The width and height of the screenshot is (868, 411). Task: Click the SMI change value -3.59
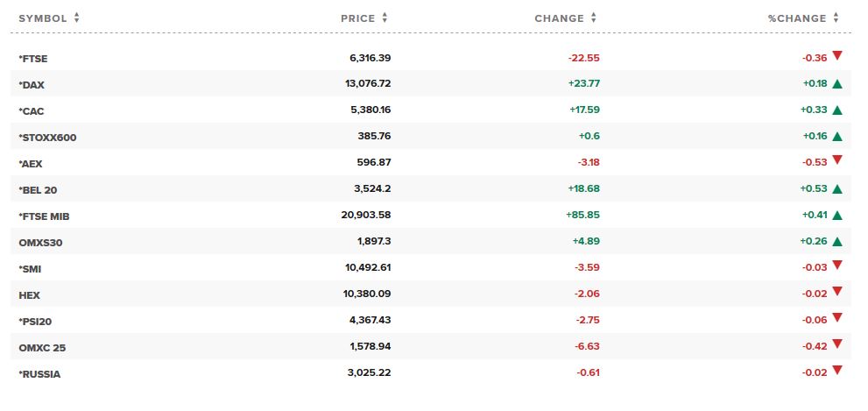tap(588, 267)
